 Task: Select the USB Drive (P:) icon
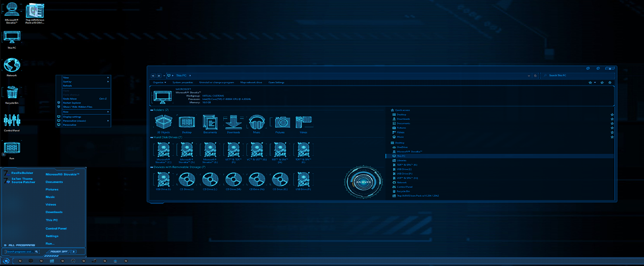pos(303,179)
